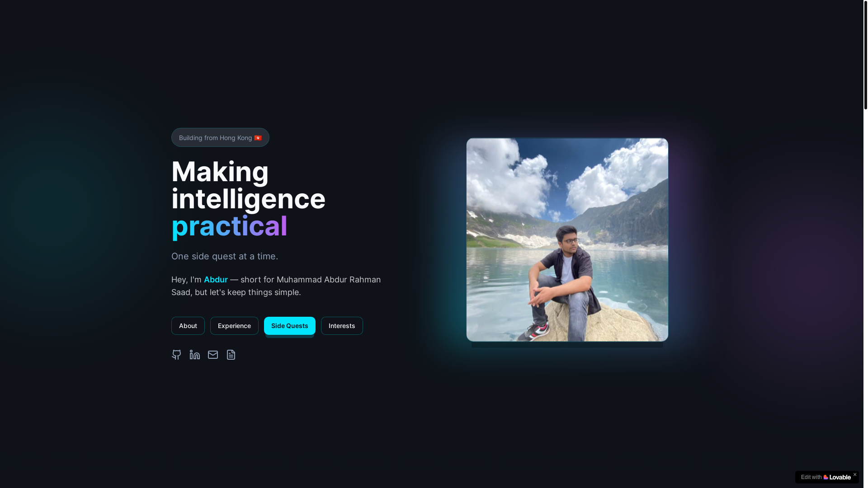Select the highlighted Side Quests button
Screen dimensions: 868x488
290,326
